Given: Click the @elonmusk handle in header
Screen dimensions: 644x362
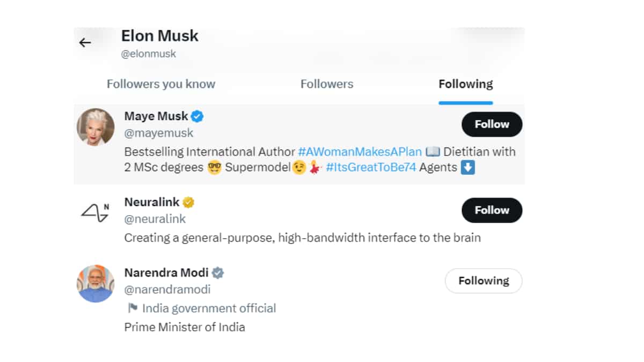Looking at the screenshot, I should point(149,54).
